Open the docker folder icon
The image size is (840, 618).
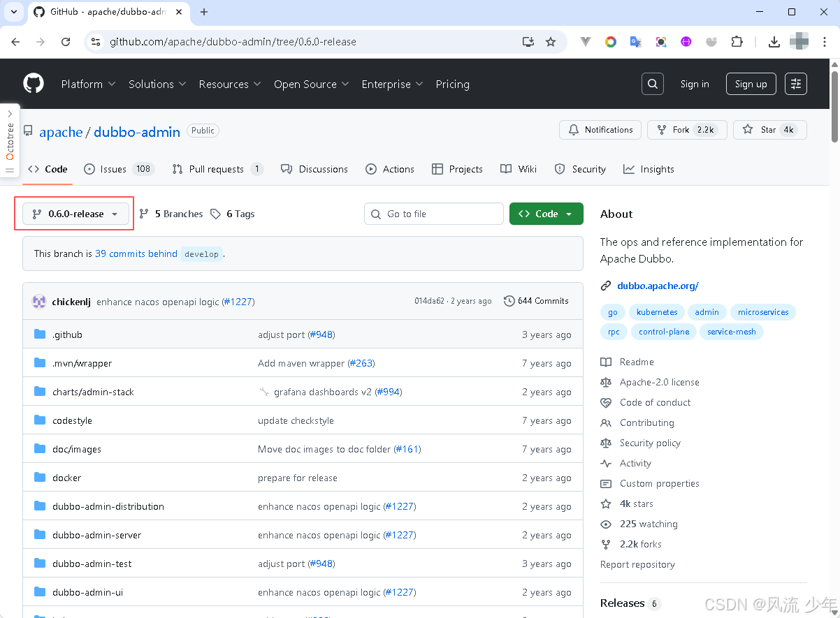40,478
